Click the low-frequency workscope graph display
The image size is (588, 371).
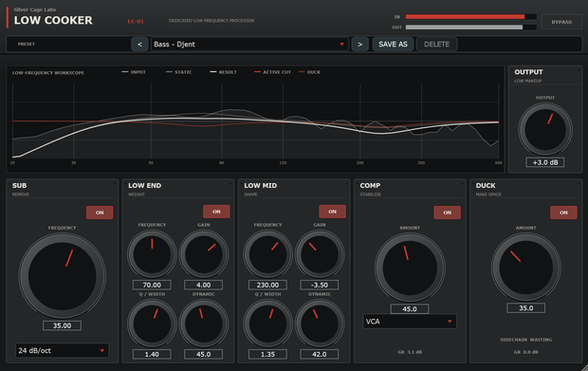(255, 121)
